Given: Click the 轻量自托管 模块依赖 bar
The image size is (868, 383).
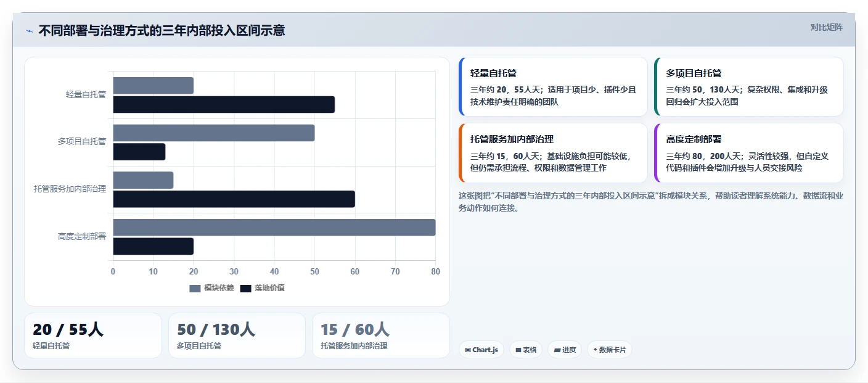Looking at the screenshot, I should (154, 86).
